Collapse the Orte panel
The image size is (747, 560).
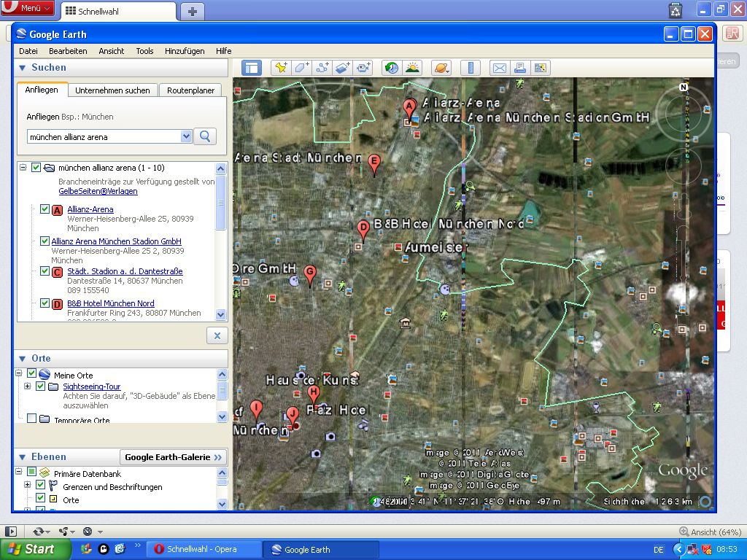tap(22, 359)
